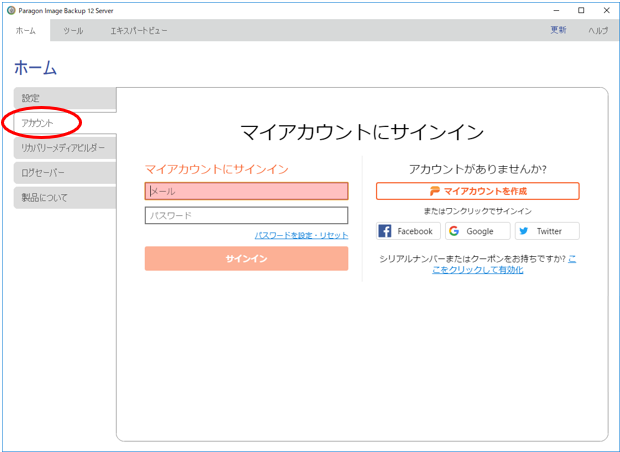The width and height of the screenshot is (620, 452).
Task: Click the Google logo icon
Action: coord(454,231)
